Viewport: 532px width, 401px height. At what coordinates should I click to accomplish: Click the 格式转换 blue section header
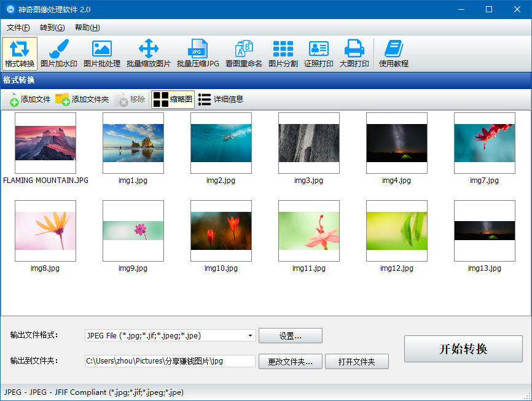tap(266, 80)
